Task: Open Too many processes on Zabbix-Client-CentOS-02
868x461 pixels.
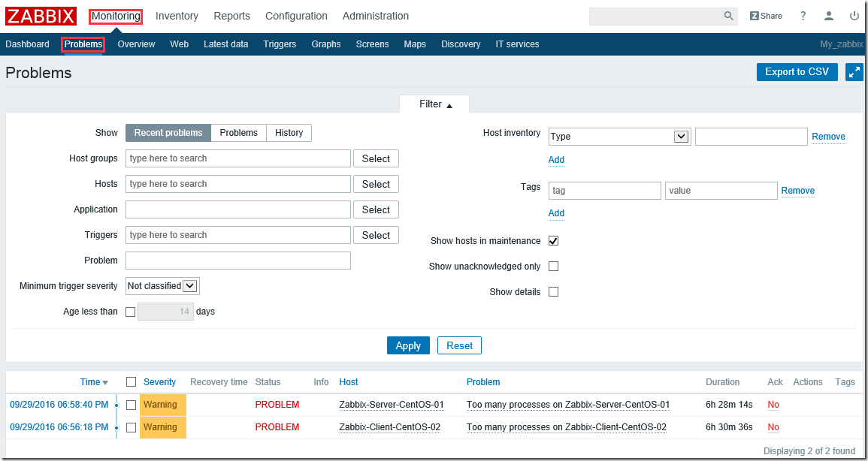Action: click(x=567, y=427)
